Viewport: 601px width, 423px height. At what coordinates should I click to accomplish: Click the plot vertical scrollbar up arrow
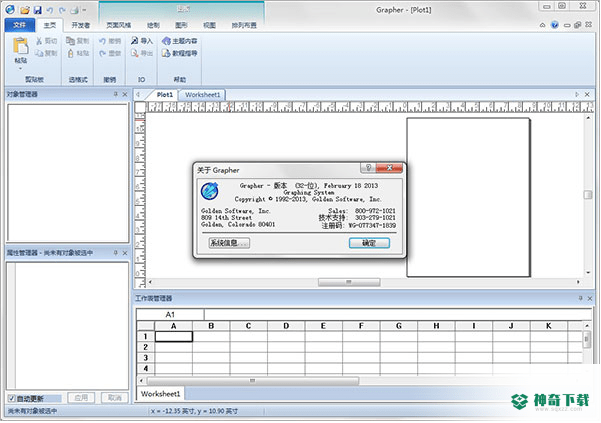pyautogui.click(x=588, y=118)
